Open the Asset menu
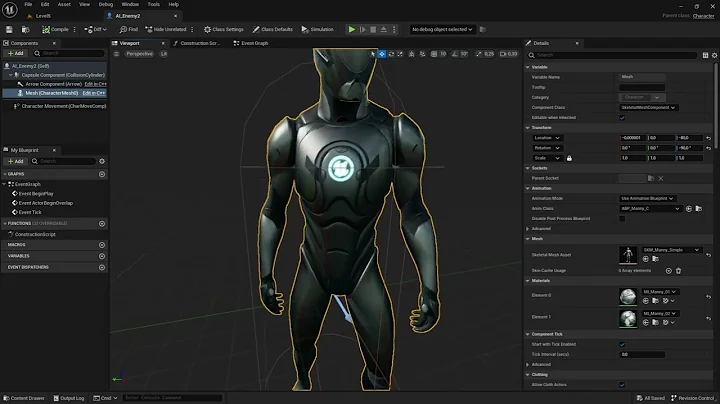 [x=64, y=4]
